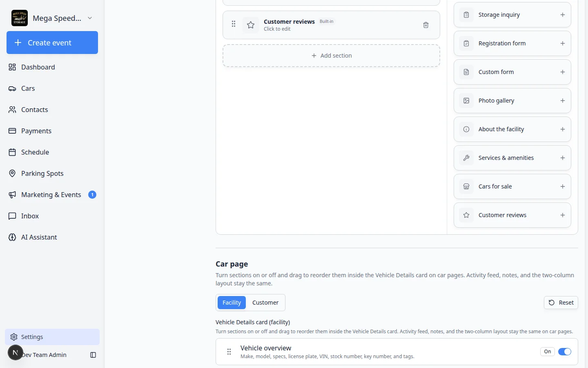Click the Create event button
The image size is (588, 368).
coord(52,43)
